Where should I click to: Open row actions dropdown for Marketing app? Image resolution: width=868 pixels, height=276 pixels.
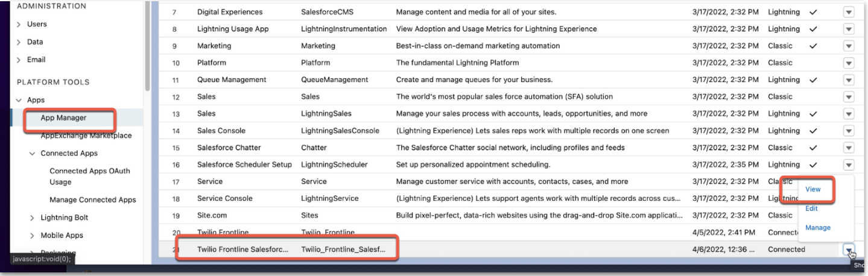click(849, 46)
